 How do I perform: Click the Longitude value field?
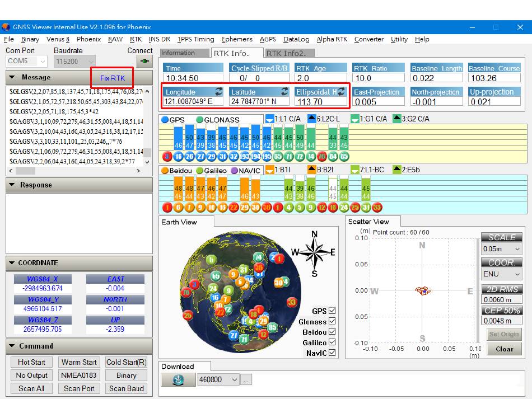click(193, 101)
